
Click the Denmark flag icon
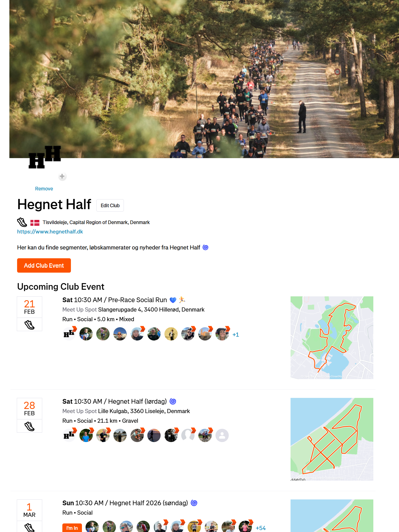(x=35, y=222)
